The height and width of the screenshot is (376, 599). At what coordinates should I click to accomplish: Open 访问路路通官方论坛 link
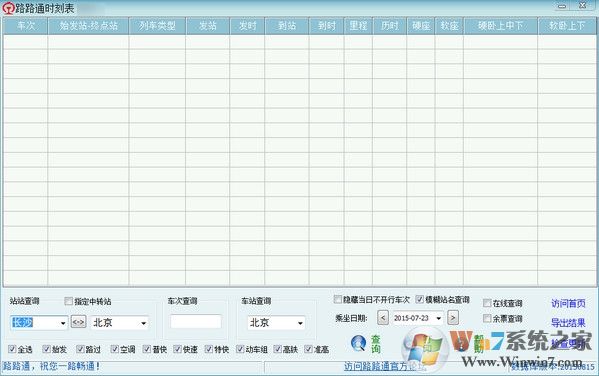(384, 366)
